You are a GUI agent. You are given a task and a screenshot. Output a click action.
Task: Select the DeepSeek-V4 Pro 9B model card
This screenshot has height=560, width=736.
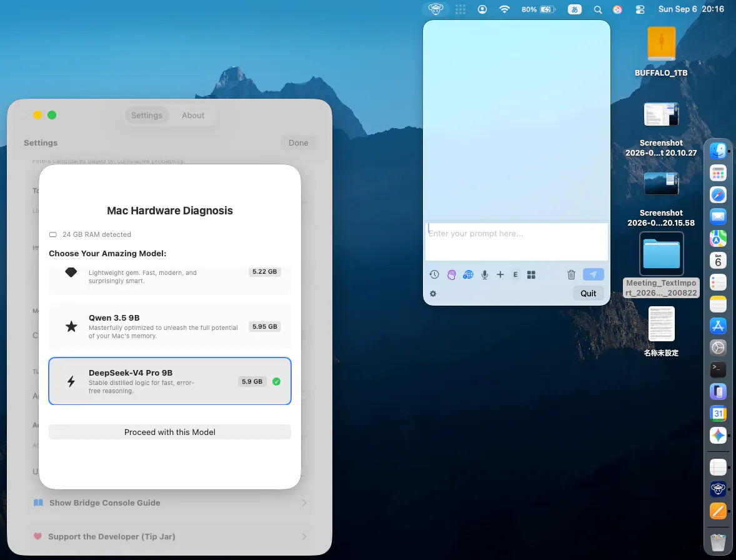coord(170,381)
